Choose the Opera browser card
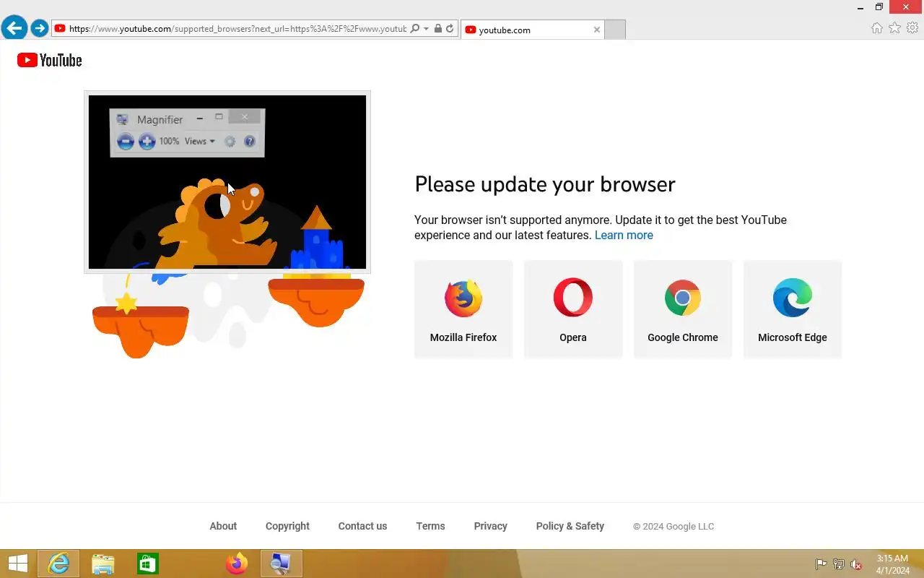The image size is (924, 578). [x=573, y=309]
